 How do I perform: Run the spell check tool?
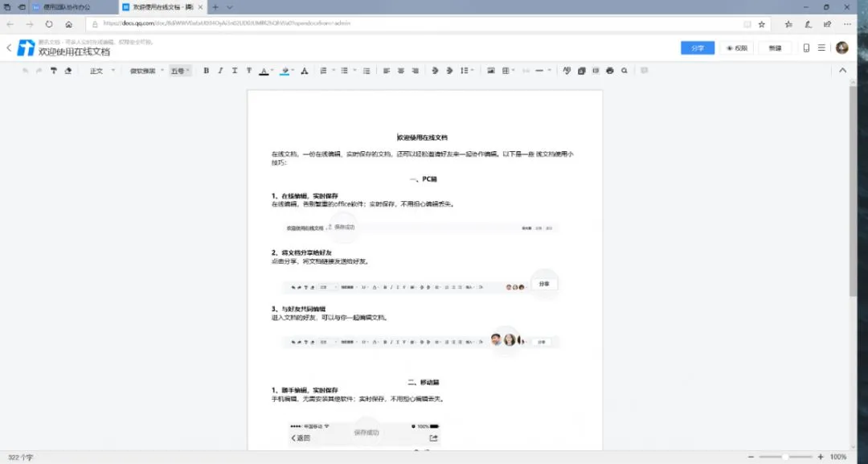pyautogui.click(x=567, y=71)
